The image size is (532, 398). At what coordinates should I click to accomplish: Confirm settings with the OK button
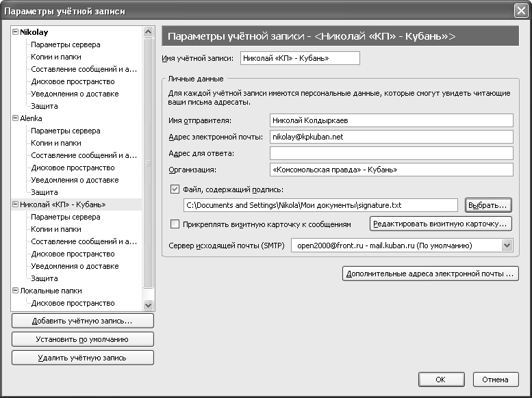tap(441, 380)
